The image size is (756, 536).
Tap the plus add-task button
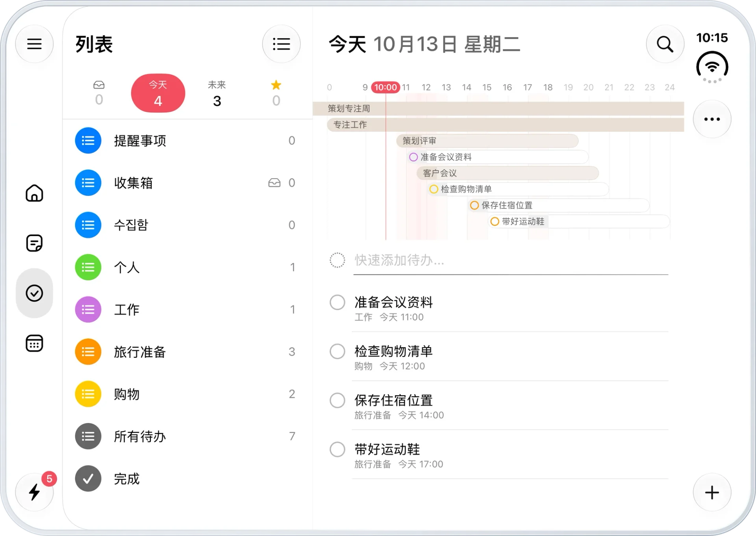pos(712,492)
